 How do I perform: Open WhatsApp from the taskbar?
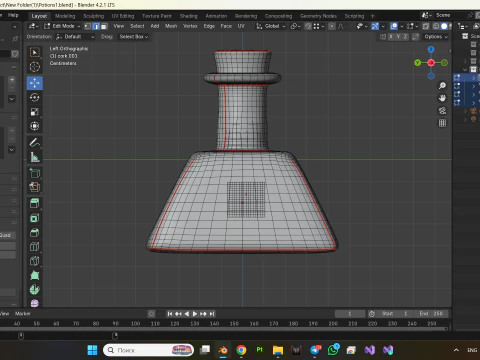click(x=333, y=350)
